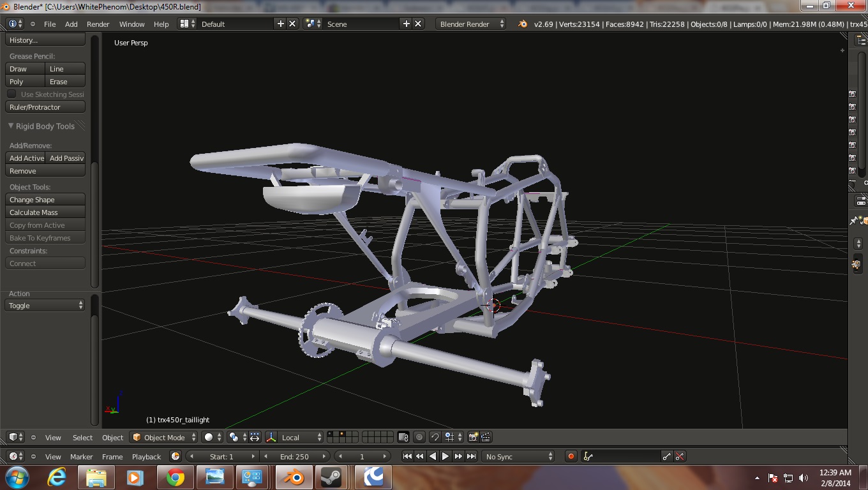Open the Render menu

(98, 24)
